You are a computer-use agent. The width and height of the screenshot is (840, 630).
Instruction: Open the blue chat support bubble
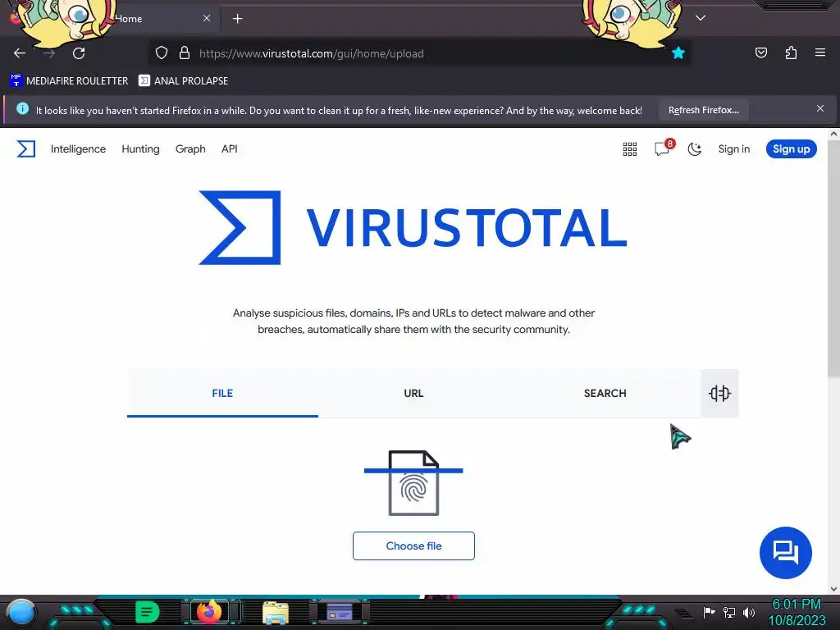pos(785,552)
